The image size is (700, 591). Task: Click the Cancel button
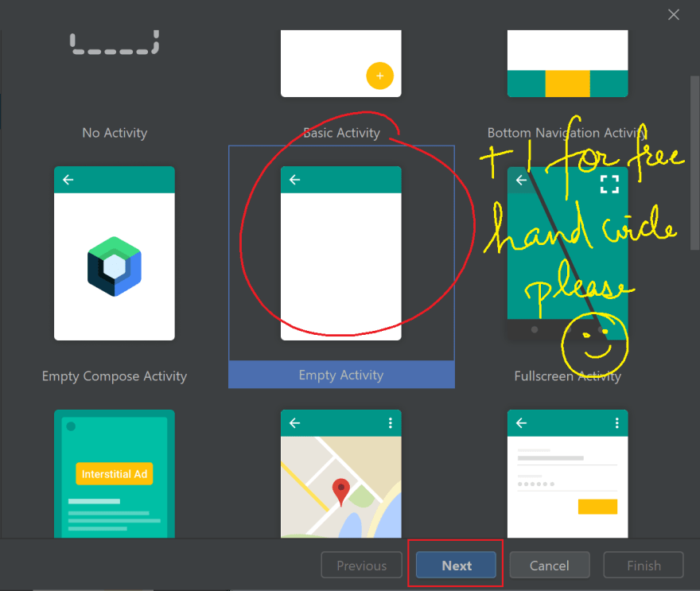coord(550,565)
